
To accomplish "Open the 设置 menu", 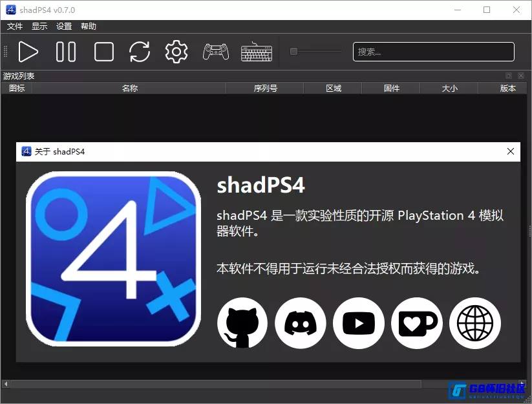I will pyautogui.click(x=63, y=26).
